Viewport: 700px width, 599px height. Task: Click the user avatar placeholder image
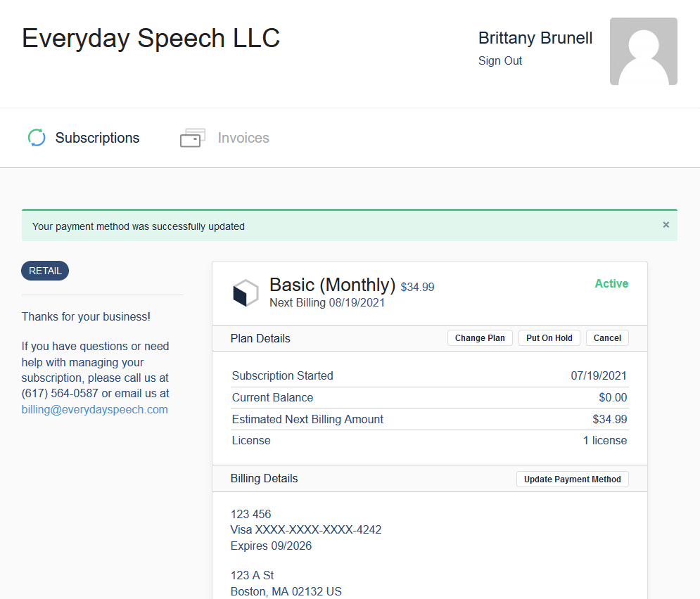[x=643, y=51]
